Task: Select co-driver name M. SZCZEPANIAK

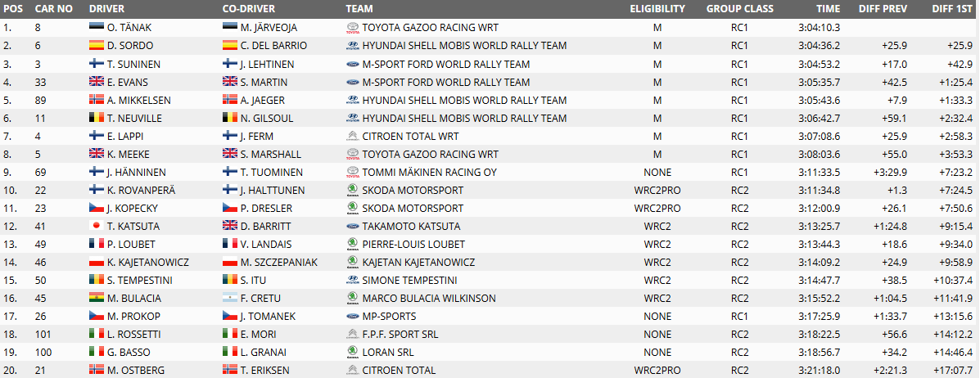Action: (x=278, y=263)
